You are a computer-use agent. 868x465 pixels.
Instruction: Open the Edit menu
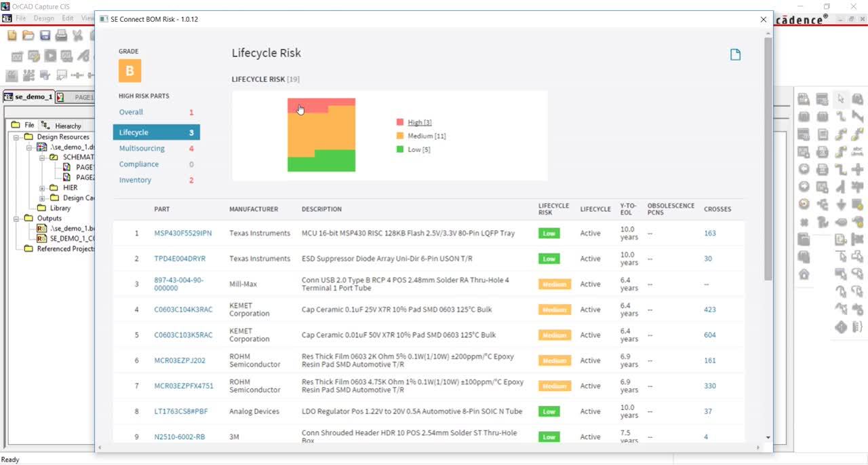(68, 18)
